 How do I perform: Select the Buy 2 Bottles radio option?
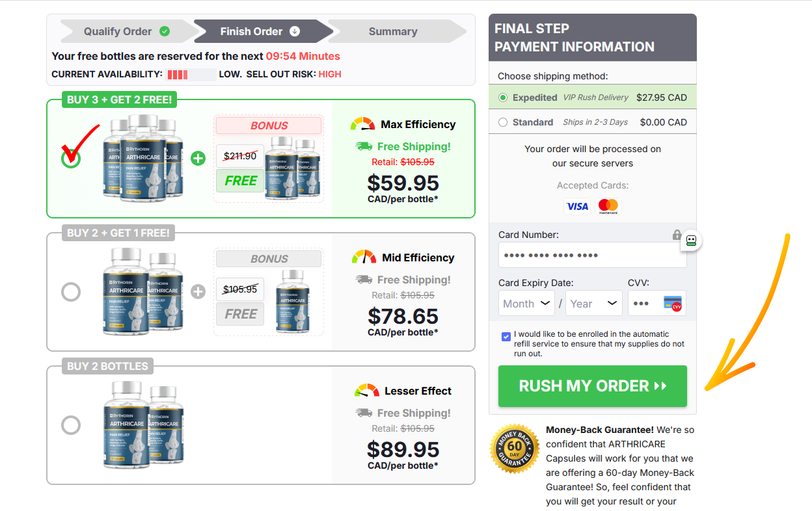[x=71, y=425]
